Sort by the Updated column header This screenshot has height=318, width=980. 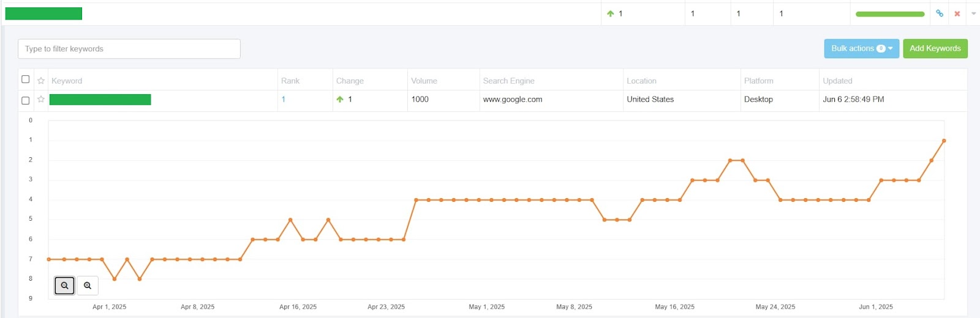(x=837, y=81)
